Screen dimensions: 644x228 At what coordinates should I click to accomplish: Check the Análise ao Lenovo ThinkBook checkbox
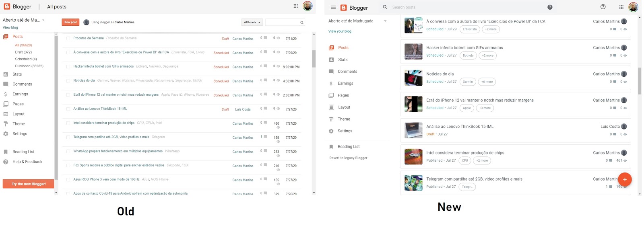[x=68, y=109]
